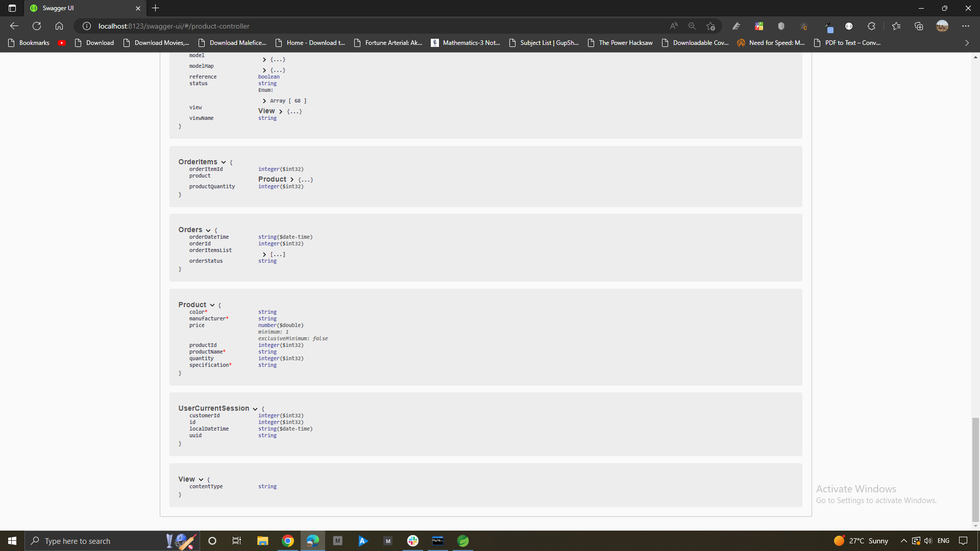Image resolution: width=980 pixels, height=551 pixels.
Task: Collapse the UserCurrentSession model
Action: [255, 409]
